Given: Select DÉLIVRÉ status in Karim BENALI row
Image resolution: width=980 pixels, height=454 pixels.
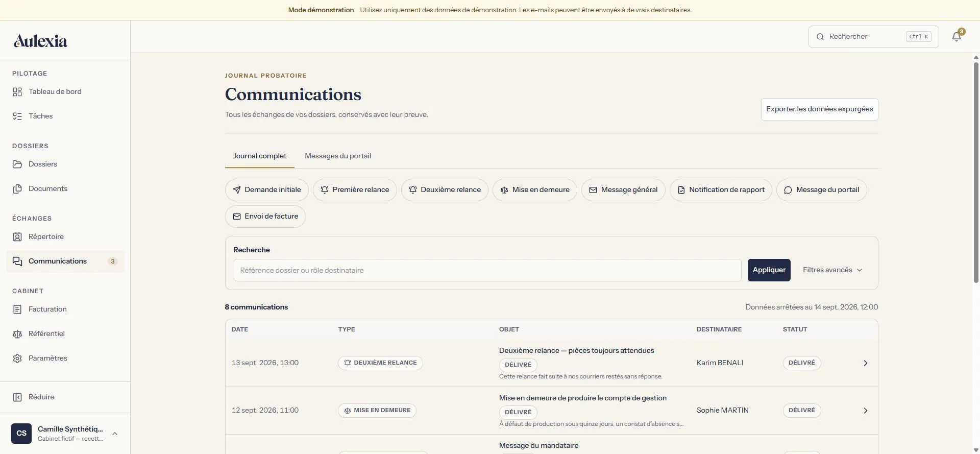Looking at the screenshot, I should click(802, 363).
